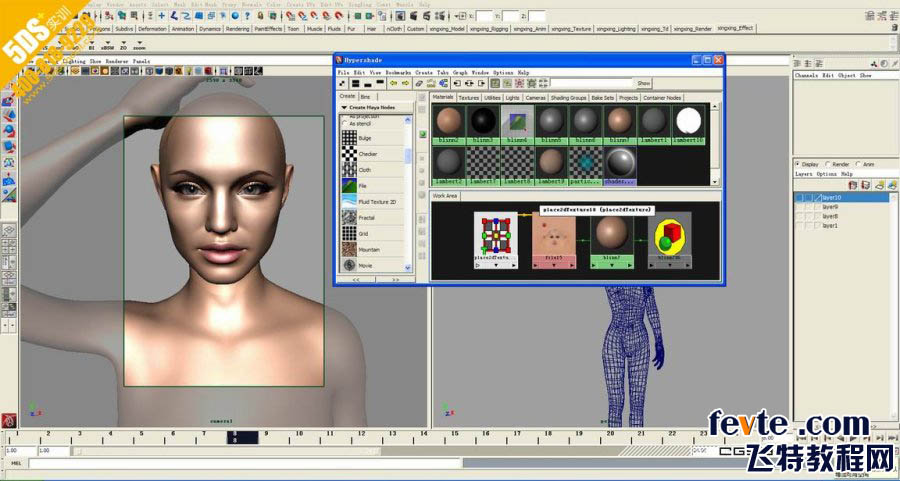The image size is (900, 481).
Task: Click the Mountain texture node icon
Action: [x=348, y=248]
